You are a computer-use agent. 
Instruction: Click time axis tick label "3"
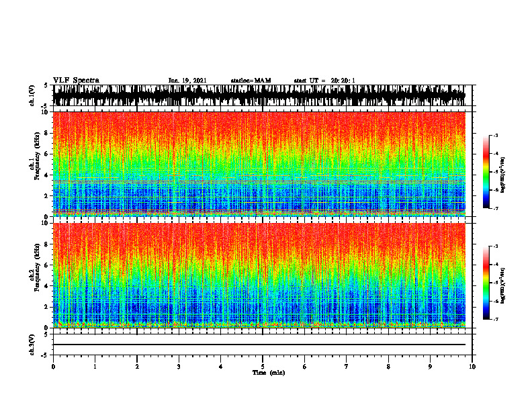(179, 367)
